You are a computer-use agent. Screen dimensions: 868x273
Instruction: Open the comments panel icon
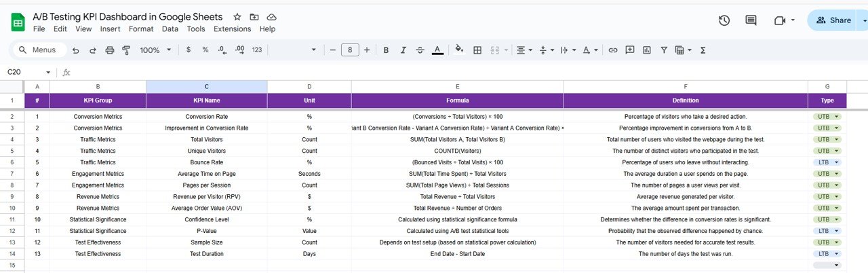tap(751, 20)
